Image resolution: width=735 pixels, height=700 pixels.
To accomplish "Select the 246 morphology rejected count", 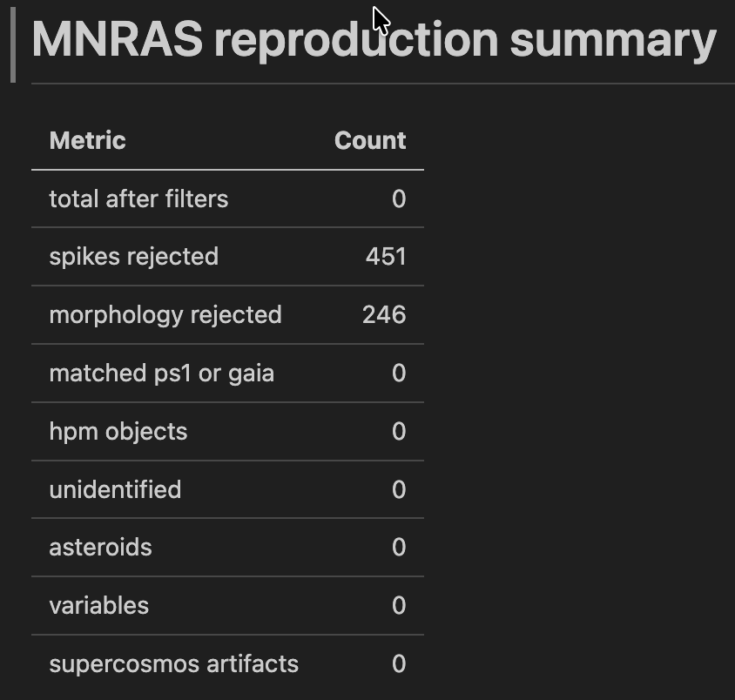I will click(384, 314).
